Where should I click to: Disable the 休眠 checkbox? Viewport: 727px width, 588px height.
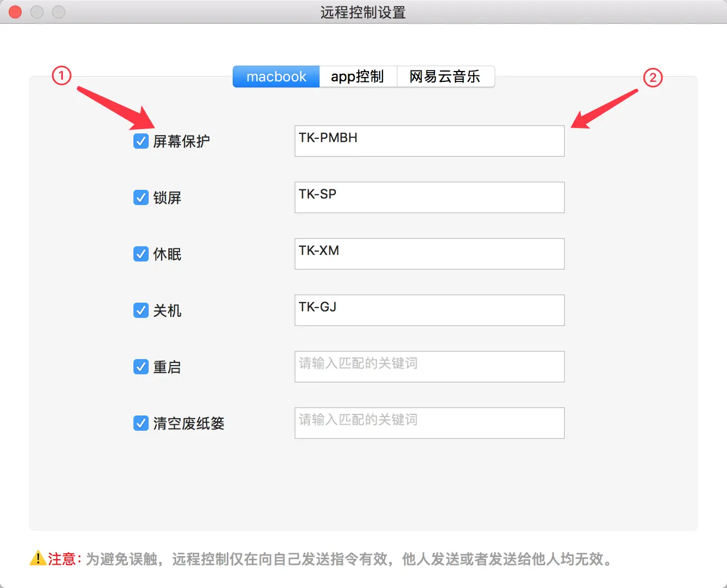pos(141,254)
